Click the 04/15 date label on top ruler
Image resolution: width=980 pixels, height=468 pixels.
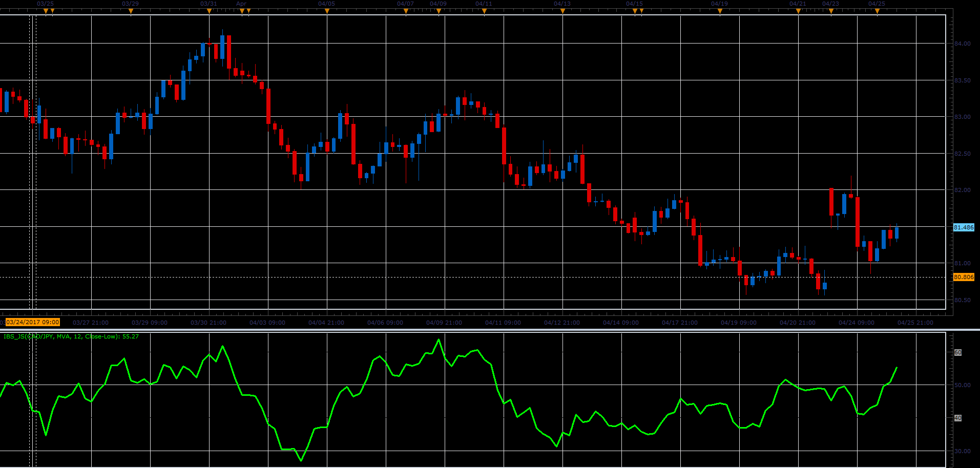(634, 4)
